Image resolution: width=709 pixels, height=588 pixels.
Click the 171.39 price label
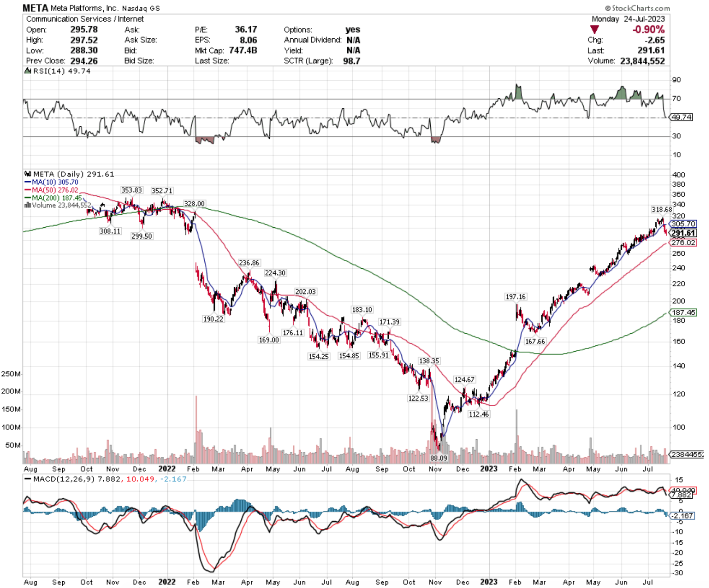[x=389, y=322]
